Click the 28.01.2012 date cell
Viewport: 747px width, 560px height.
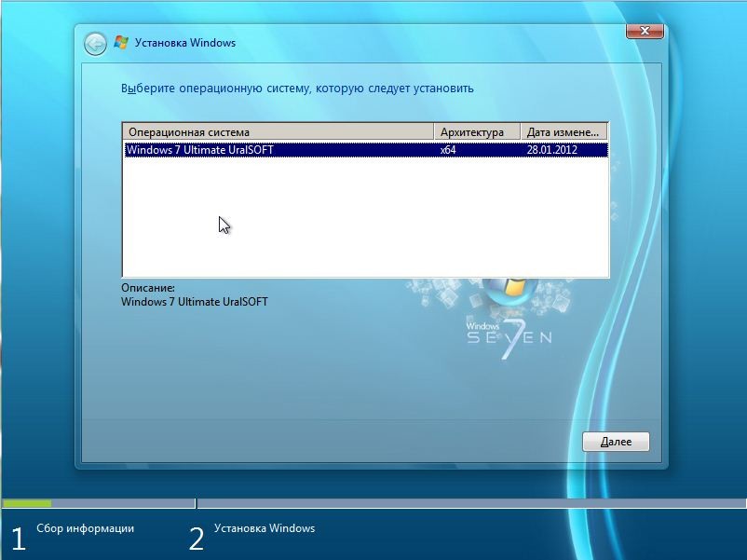[551, 150]
